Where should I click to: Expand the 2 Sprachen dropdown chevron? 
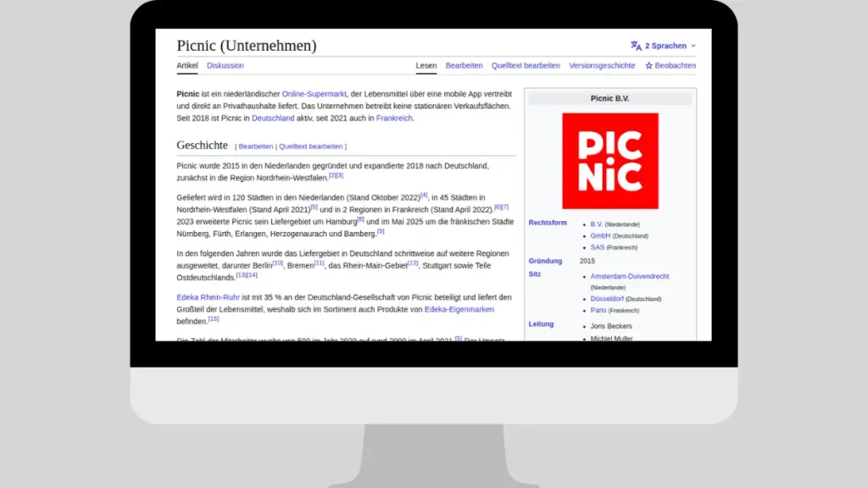click(693, 46)
